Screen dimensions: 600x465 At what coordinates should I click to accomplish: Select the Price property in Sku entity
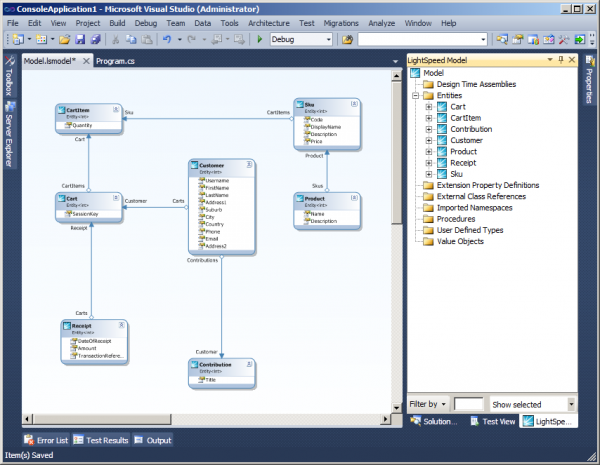coord(316,141)
